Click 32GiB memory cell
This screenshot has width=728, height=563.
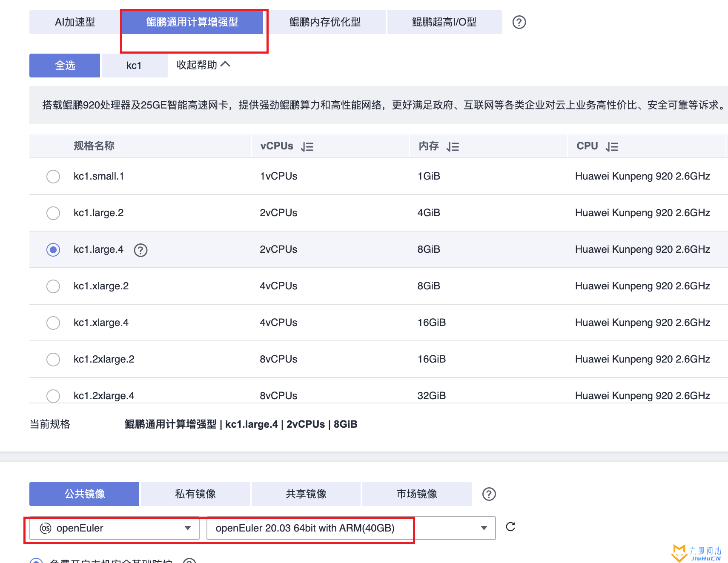[432, 396]
